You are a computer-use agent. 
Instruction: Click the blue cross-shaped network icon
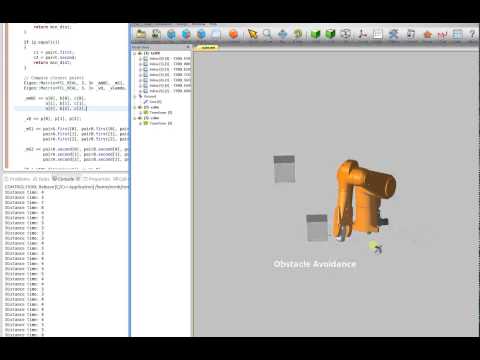click(x=394, y=34)
